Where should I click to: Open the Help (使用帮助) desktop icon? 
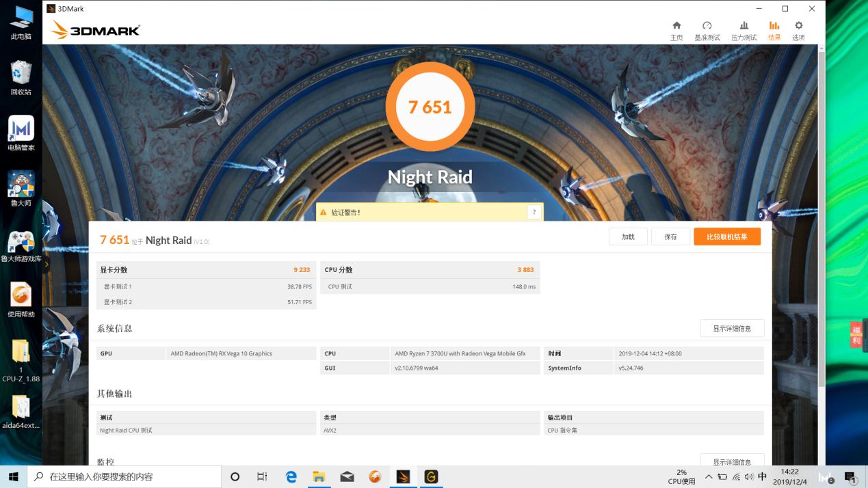point(21,301)
